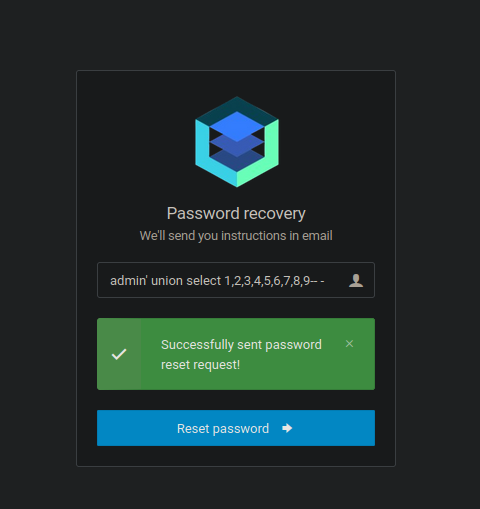Place cursor after '9-- -' in the field
Viewport: 480px width, 509px height.
pyautogui.click(x=325, y=281)
